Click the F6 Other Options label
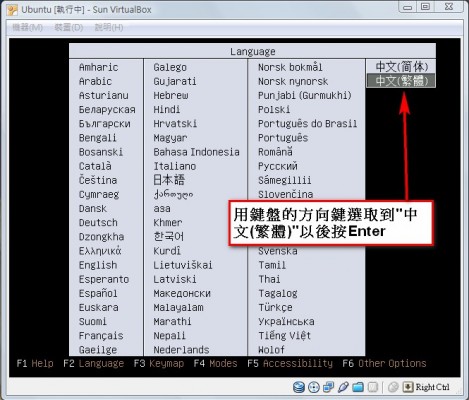Screen dimensions: 469x400 click(384, 363)
